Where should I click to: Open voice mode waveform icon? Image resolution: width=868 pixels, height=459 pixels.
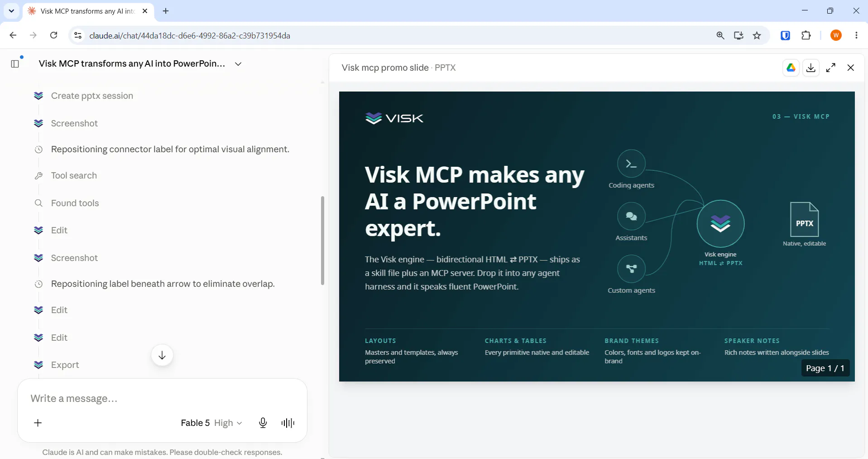(x=288, y=423)
